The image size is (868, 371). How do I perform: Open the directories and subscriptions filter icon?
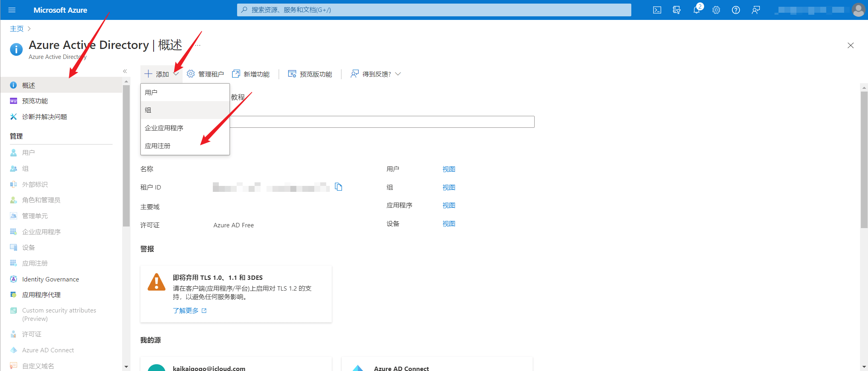[x=676, y=10]
